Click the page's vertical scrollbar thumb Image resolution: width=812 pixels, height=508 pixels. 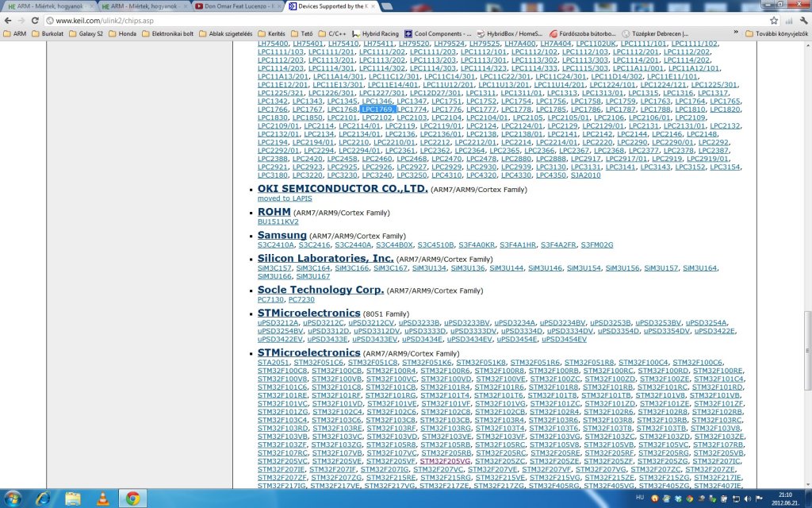click(807, 350)
